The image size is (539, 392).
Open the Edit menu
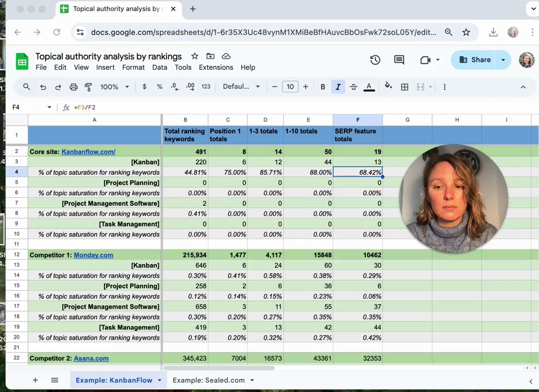[x=60, y=68]
